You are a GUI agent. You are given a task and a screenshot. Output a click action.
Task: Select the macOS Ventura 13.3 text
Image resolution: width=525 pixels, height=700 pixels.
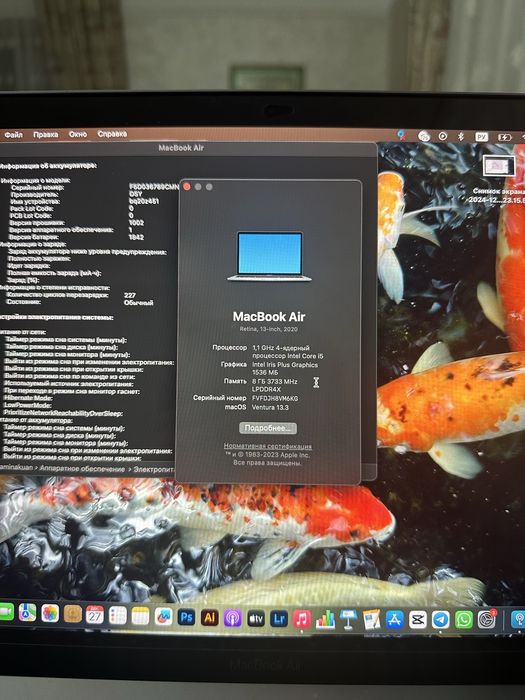[x=270, y=407]
